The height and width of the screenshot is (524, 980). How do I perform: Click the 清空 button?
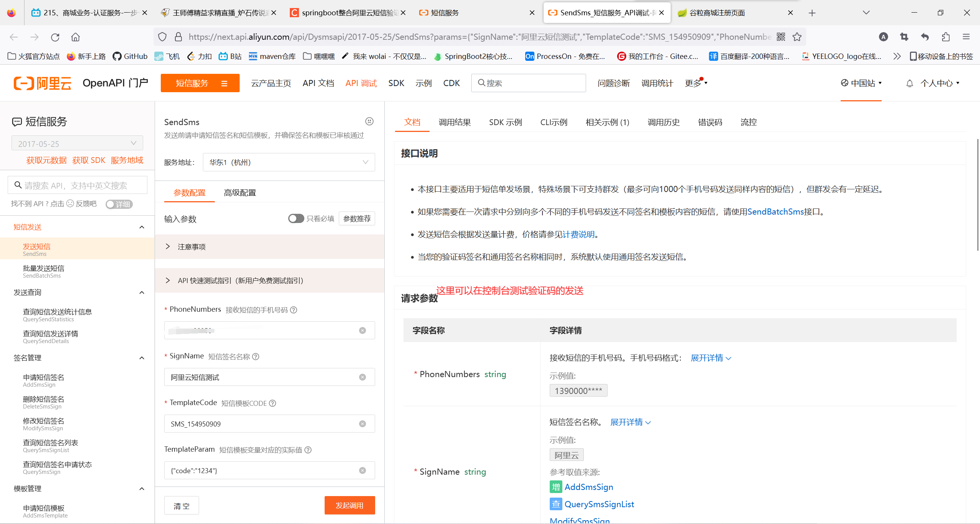(x=181, y=506)
